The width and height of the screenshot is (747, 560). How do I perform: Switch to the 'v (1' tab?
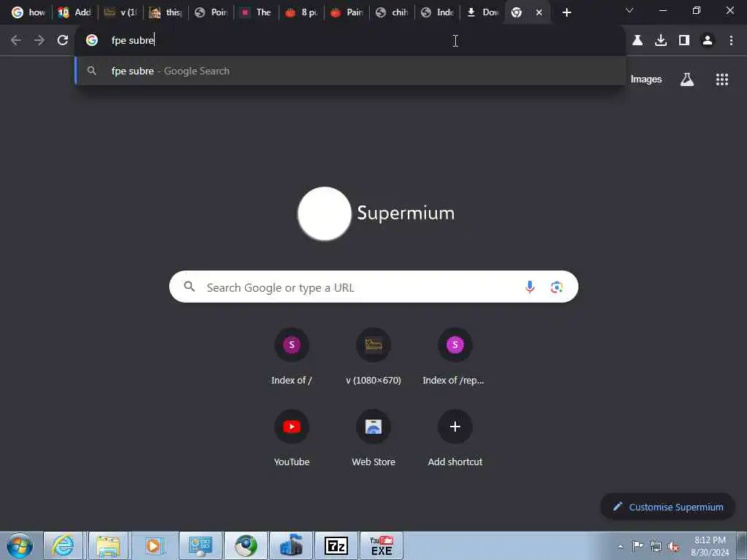click(x=120, y=12)
